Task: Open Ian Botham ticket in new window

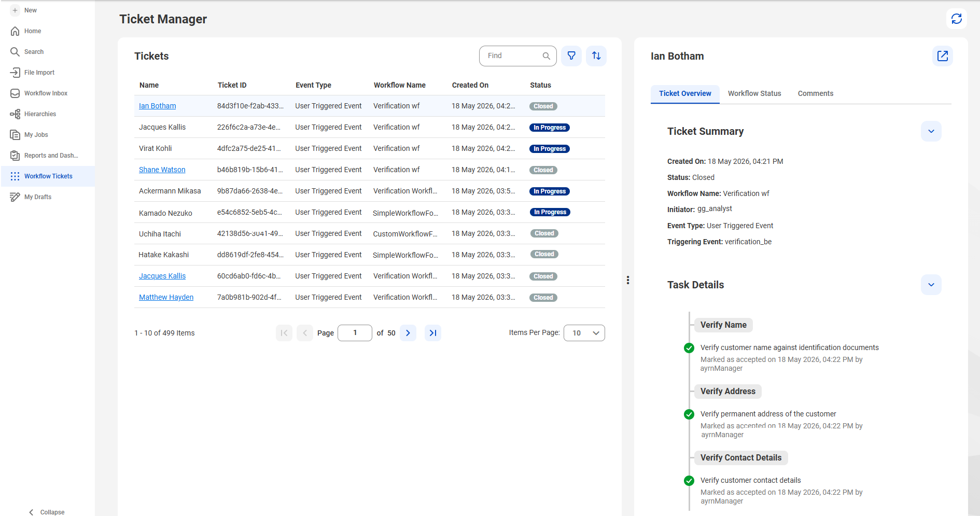Action: (943, 56)
